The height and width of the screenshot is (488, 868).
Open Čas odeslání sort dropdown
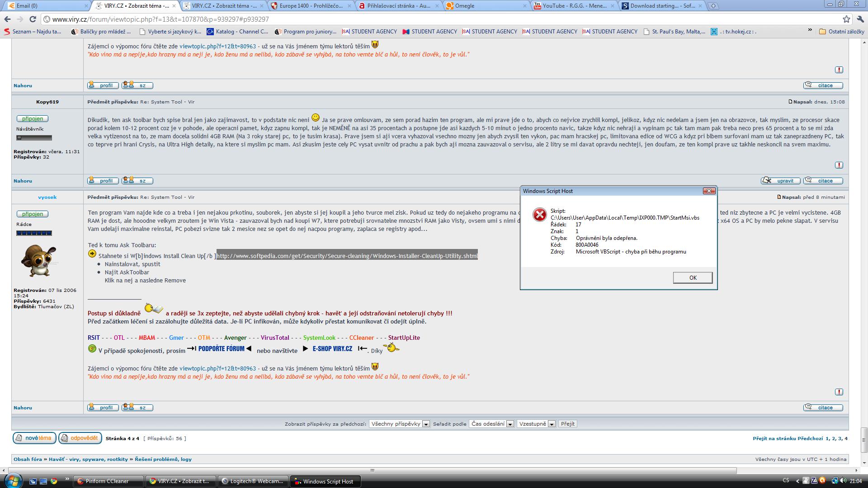pyautogui.click(x=491, y=424)
